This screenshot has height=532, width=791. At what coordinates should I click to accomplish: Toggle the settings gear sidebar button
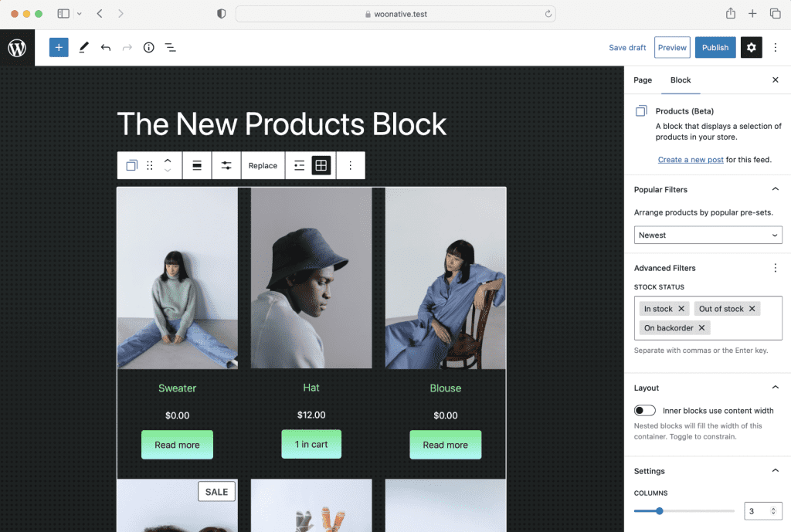click(x=751, y=47)
